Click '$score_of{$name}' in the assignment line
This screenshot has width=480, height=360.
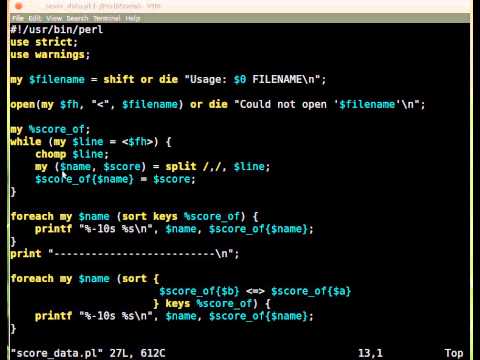(84, 179)
